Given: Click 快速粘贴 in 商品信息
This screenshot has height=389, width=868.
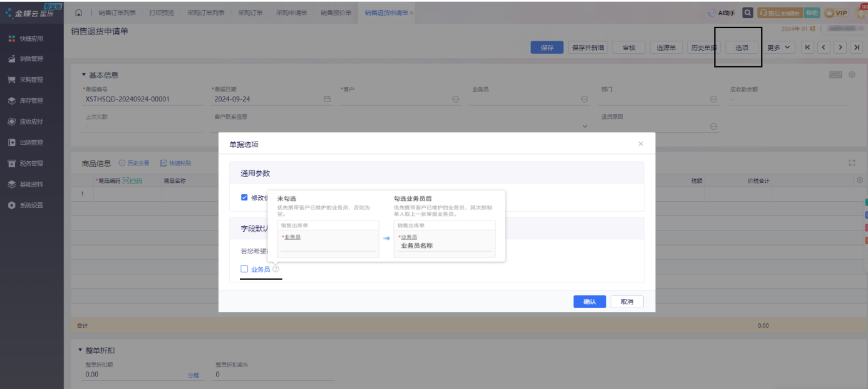Looking at the screenshot, I should pos(176,163).
